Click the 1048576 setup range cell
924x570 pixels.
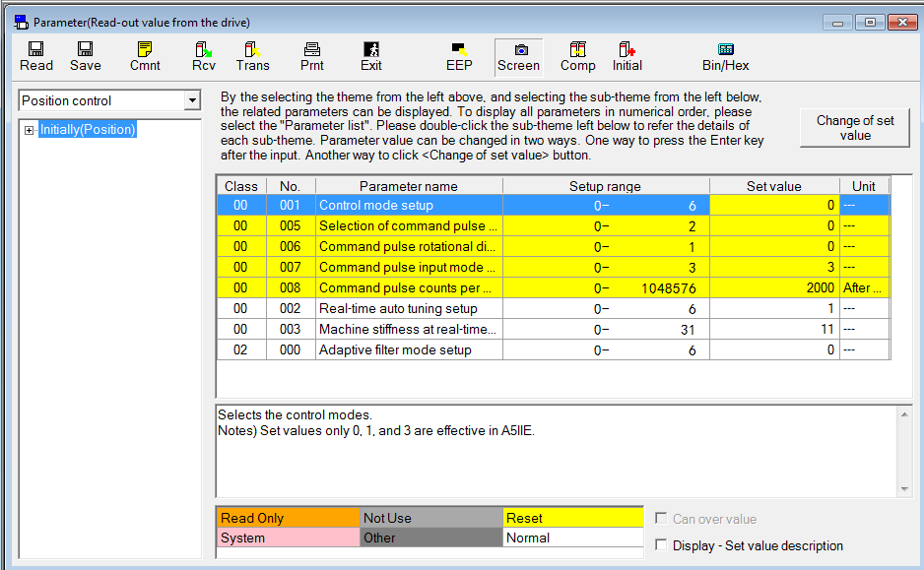[606, 287]
